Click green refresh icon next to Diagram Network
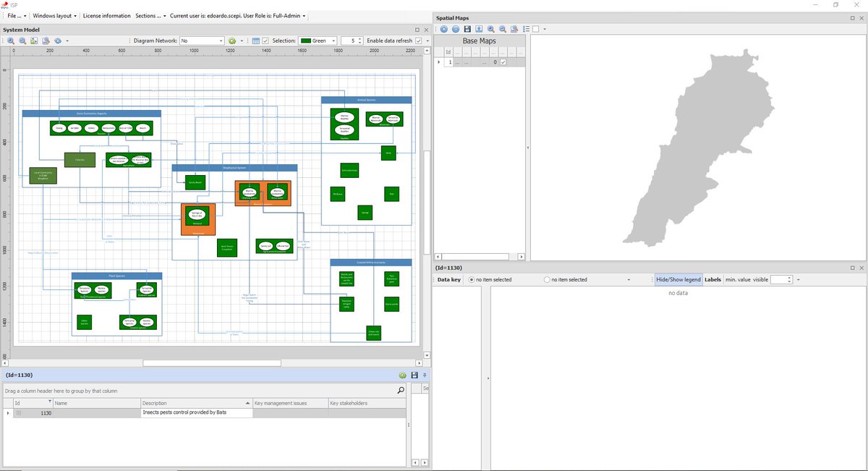This screenshot has width=868, height=471. tap(232, 41)
